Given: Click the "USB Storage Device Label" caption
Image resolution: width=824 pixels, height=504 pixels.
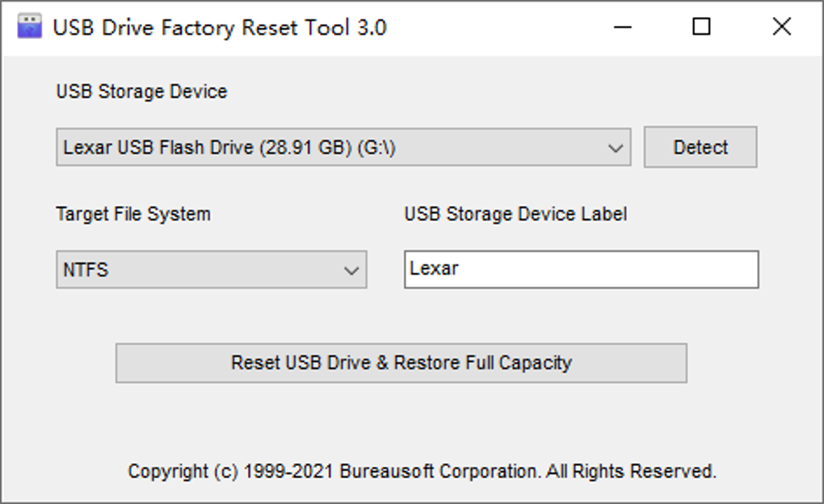Looking at the screenshot, I should pyautogui.click(x=515, y=214).
